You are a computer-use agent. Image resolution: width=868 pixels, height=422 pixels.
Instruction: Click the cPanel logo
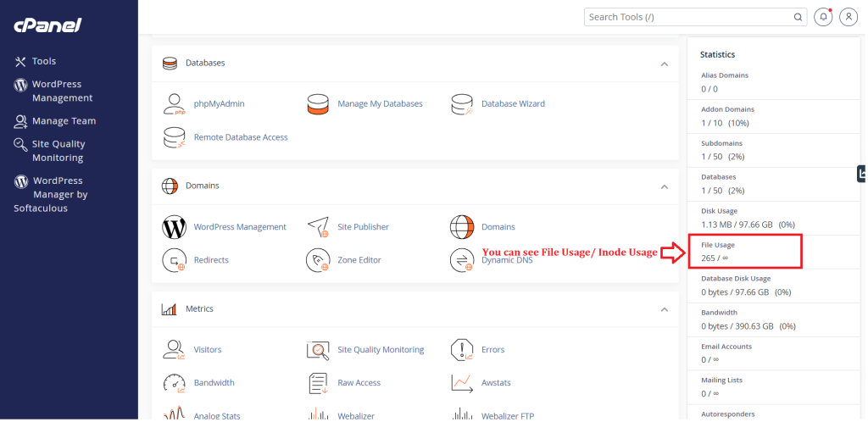pos(47,25)
